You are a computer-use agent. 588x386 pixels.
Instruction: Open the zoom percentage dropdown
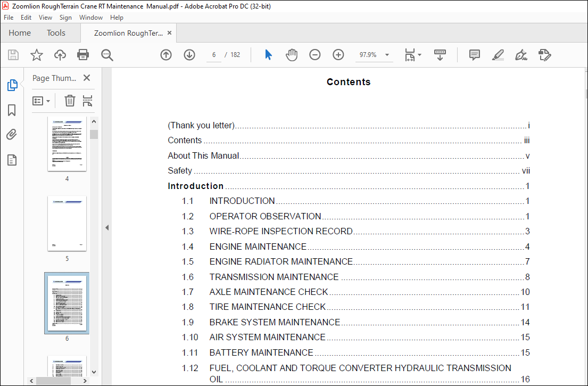(x=387, y=55)
